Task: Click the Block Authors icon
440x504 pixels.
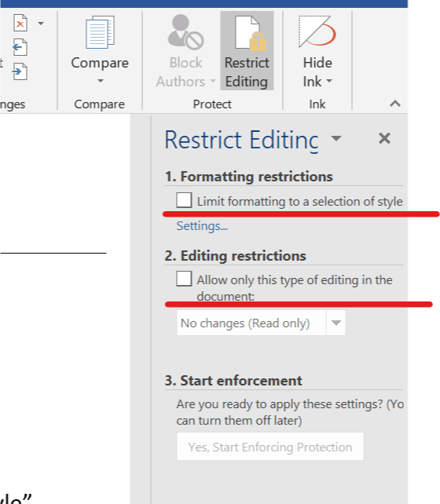Action: tap(185, 32)
